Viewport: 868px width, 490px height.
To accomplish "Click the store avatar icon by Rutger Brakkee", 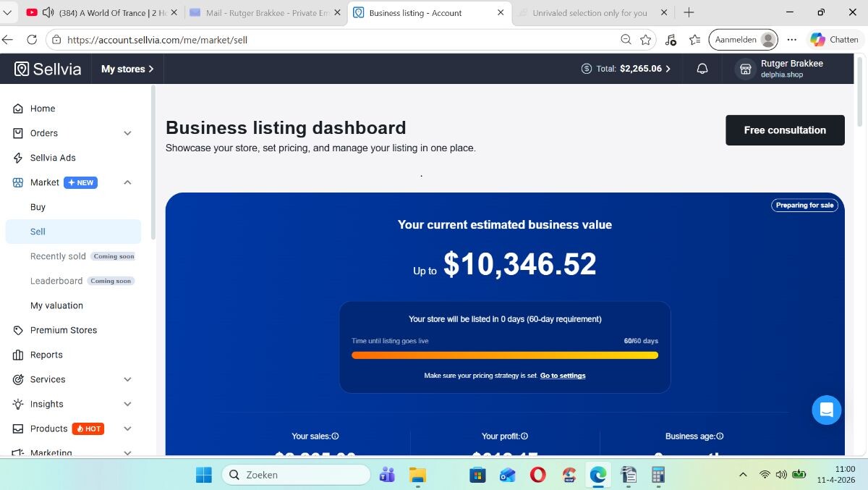I will pyautogui.click(x=745, y=69).
